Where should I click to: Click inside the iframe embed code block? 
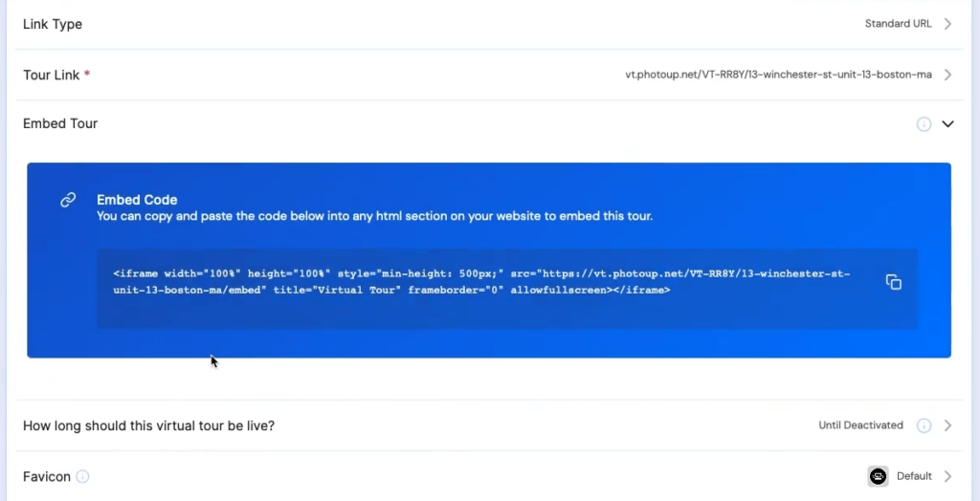click(x=480, y=282)
